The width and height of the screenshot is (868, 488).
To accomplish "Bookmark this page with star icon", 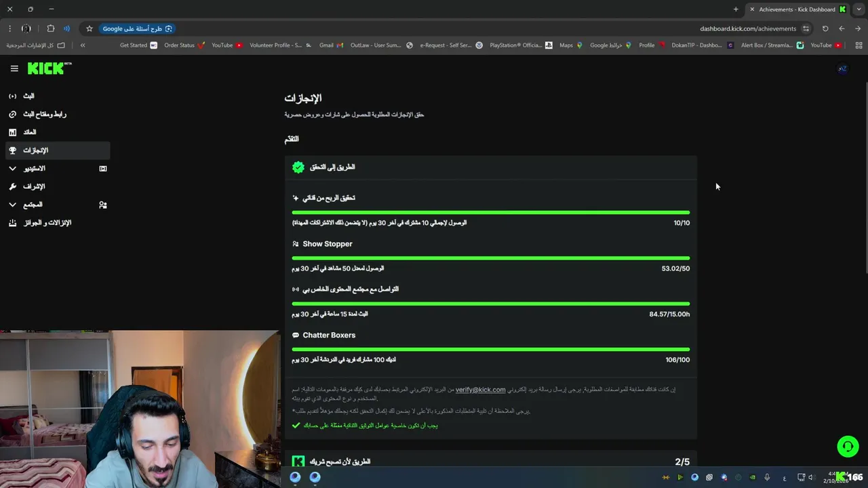I will 89,28.
